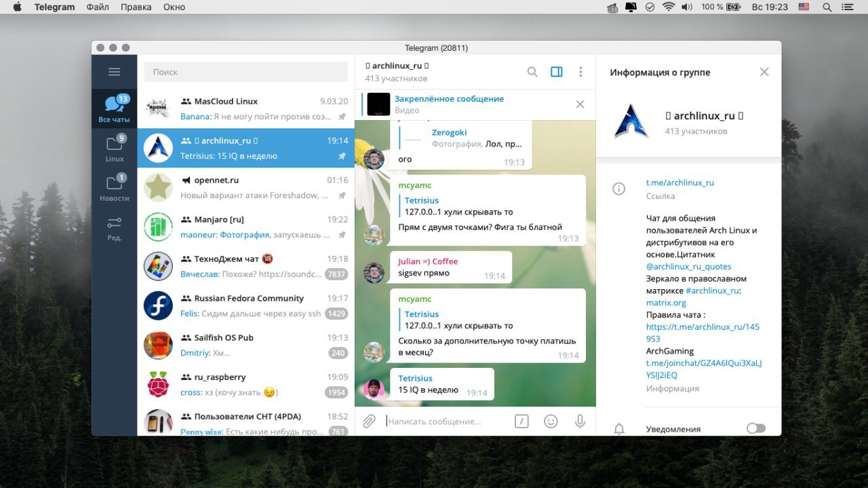868x488 pixels.
Task: Click Julian's avatar beside sigsev message
Action: pos(374,273)
